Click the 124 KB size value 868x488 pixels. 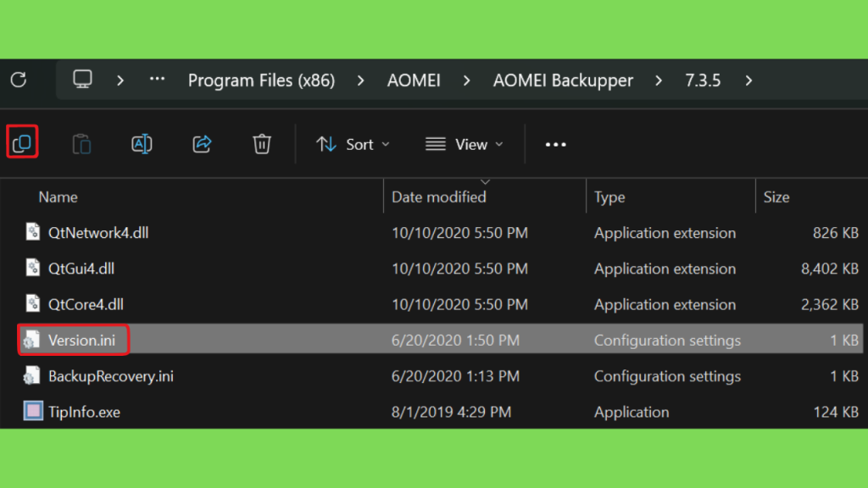(x=835, y=413)
